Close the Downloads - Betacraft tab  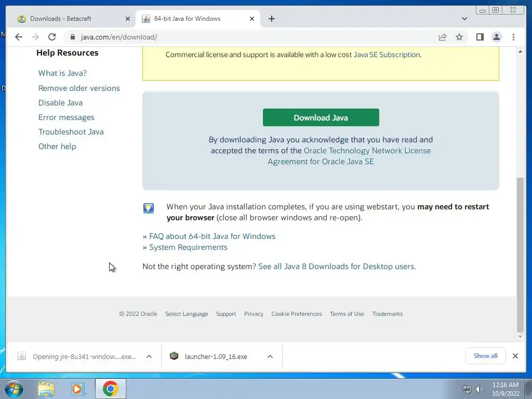coord(128,19)
